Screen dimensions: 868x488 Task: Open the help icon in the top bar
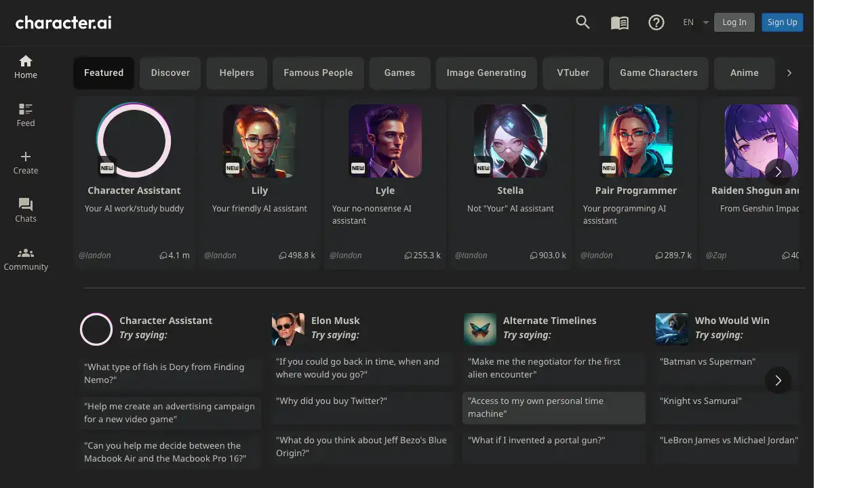(656, 22)
